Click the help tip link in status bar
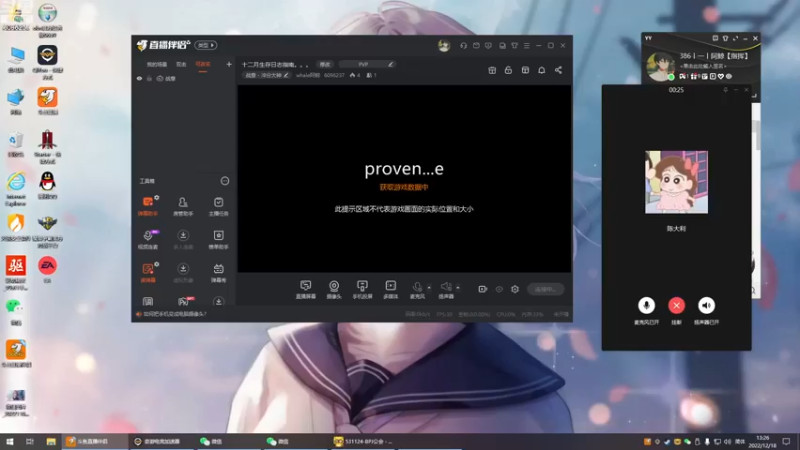Screen dimensions: 800x450 pos(175,314)
